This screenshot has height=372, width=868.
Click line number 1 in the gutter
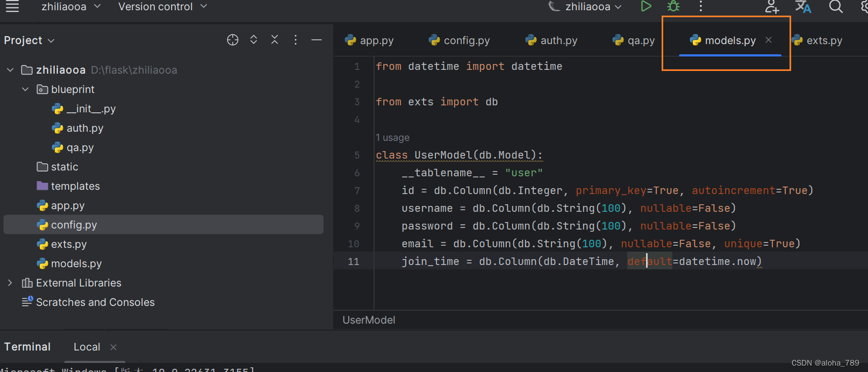[x=357, y=66]
